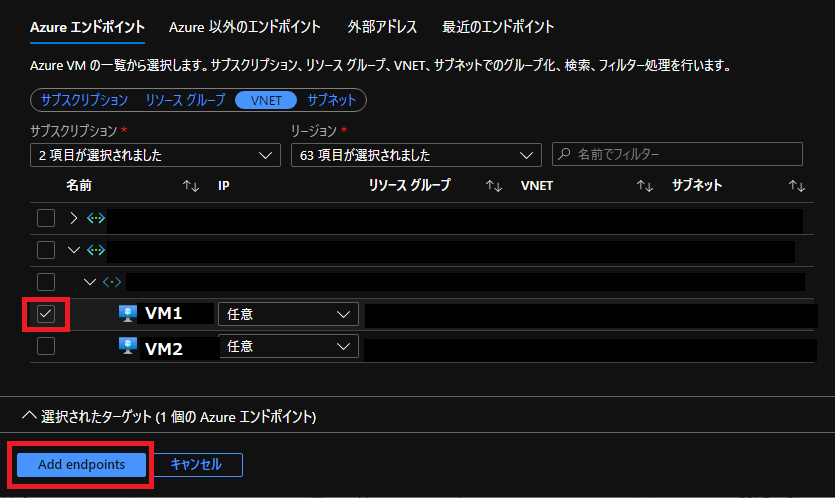
Task: Click the VM1 virtual machine icon
Action: tap(128, 314)
